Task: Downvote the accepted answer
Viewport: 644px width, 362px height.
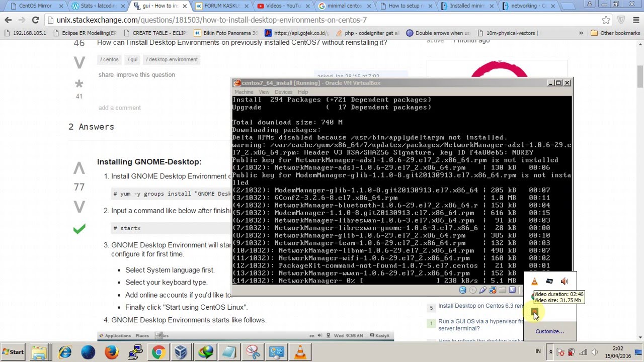Action: point(79,207)
